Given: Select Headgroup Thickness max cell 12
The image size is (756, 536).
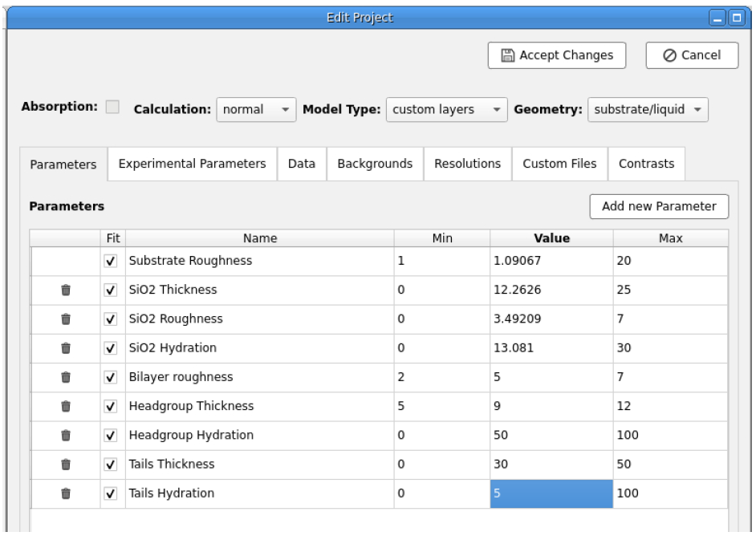Looking at the screenshot, I should click(x=671, y=406).
